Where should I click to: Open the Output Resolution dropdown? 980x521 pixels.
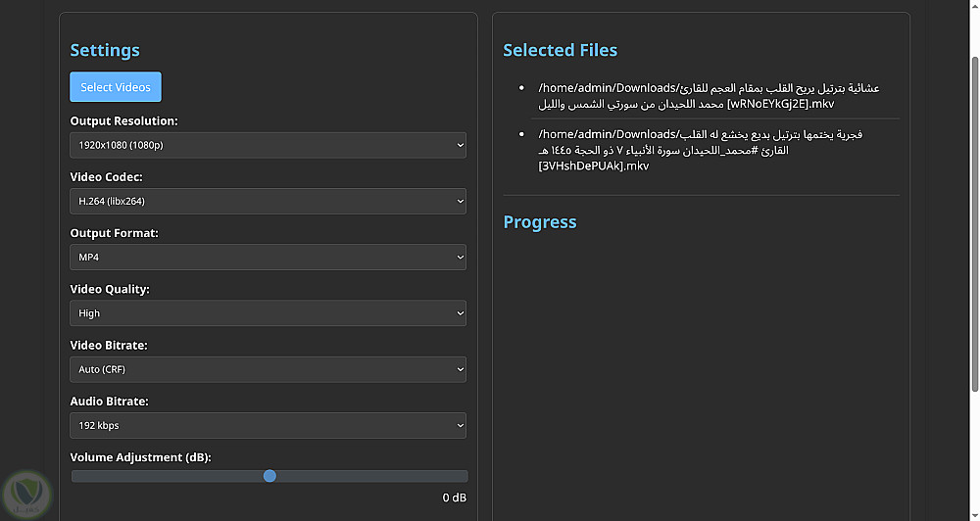[268, 145]
